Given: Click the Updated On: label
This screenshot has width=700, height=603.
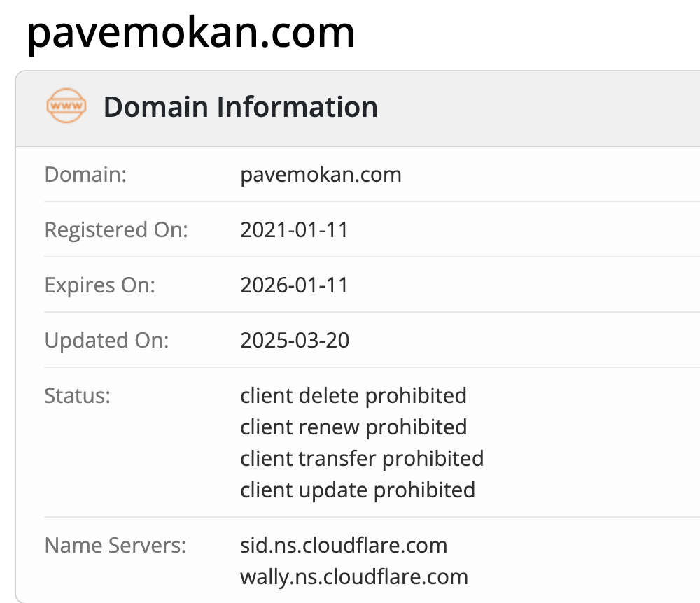Looking at the screenshot, I should pyautogui.click(x=106, y=341).
